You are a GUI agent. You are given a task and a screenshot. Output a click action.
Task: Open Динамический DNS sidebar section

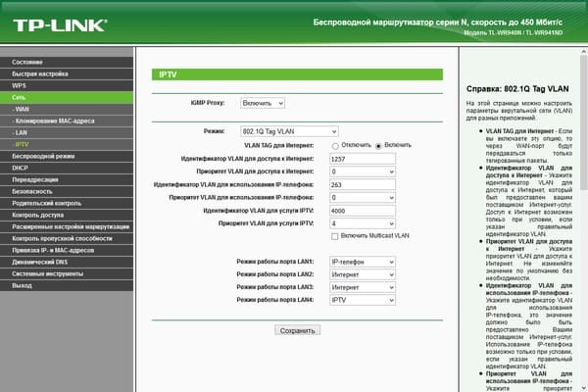[x=67, y=262]
